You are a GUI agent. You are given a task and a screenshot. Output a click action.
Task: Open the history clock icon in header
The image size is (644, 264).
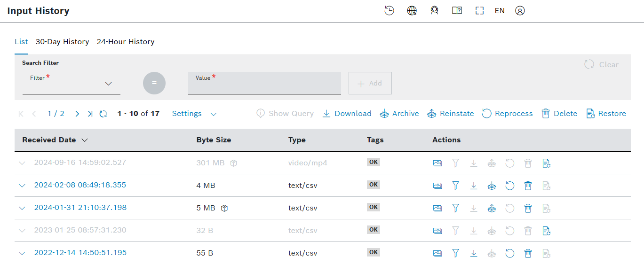click(x=389, y=11)
